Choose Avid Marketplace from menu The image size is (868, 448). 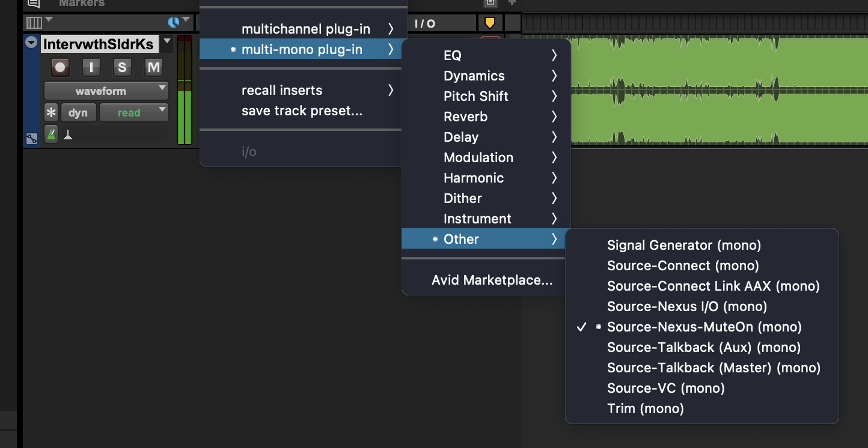pos(492,280)
